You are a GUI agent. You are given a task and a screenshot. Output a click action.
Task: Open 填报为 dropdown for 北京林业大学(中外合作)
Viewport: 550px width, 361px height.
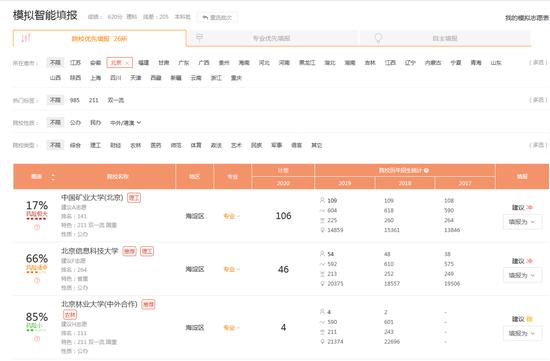point(522,333)
